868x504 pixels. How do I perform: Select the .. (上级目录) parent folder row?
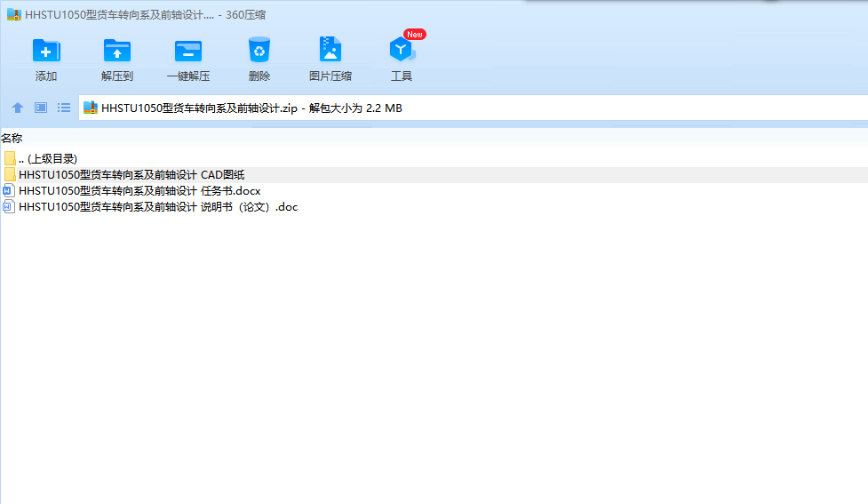click(434, 159)
